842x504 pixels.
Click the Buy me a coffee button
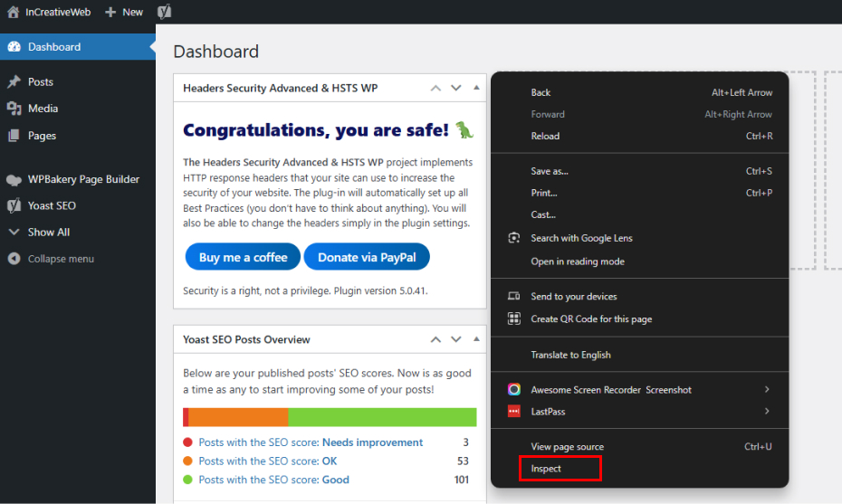pyautogui.click(x=243, y=257)
